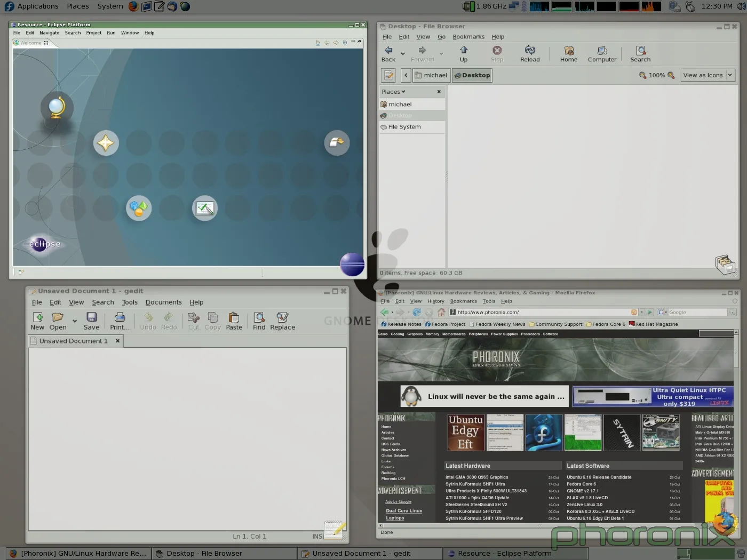Screen dimensions: 747x560
Task: Open Eclipse Overview globe icon
Action: tap(56, 107)
